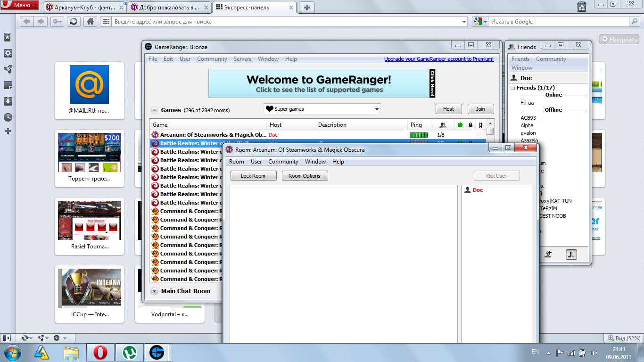Open the Servers menu in GameRanger
The image size is (644, 362).
(242, 59)
